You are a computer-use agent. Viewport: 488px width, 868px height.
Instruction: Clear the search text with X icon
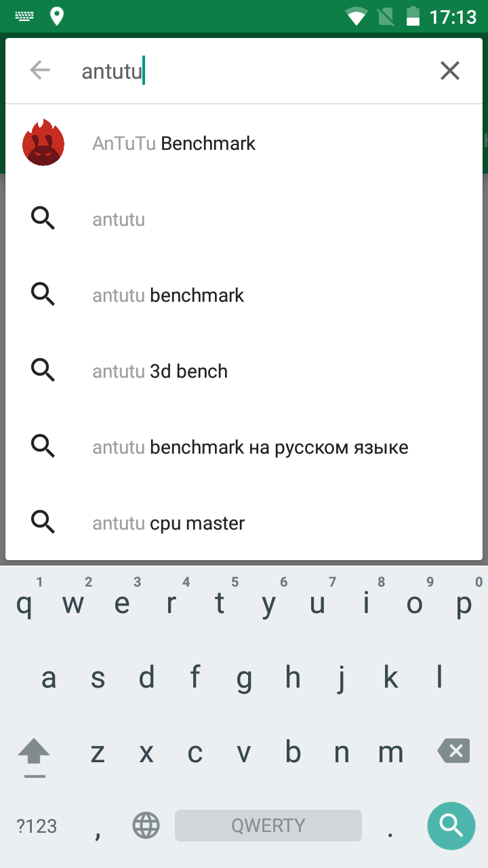point(449,71)
